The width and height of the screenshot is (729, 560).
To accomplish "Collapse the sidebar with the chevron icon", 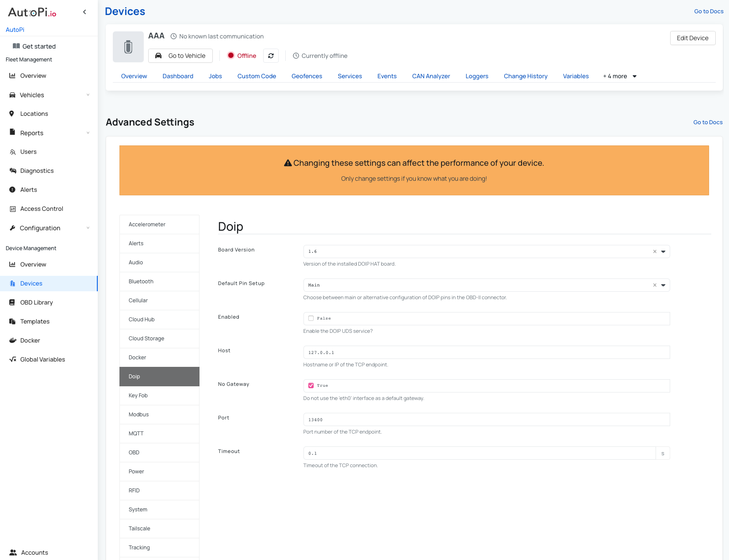I will (x=84, y=12).
